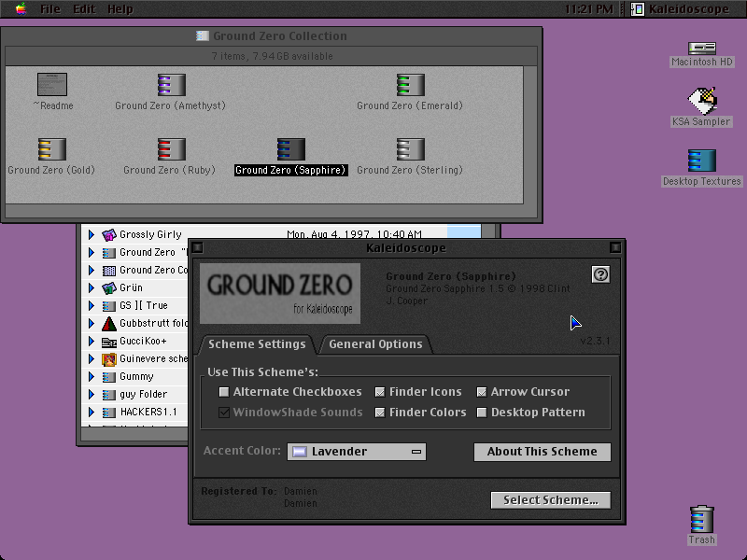Open the ~Readme document icon

52,84
